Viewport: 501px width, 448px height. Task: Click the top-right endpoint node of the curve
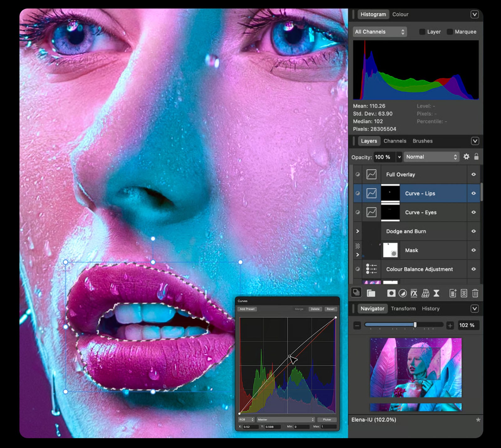[x=336, y=317]
